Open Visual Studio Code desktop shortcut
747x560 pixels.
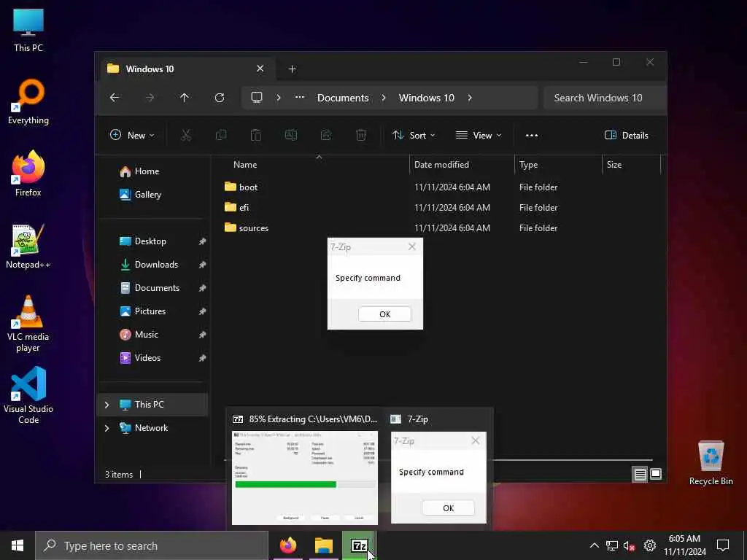point(28,395)
